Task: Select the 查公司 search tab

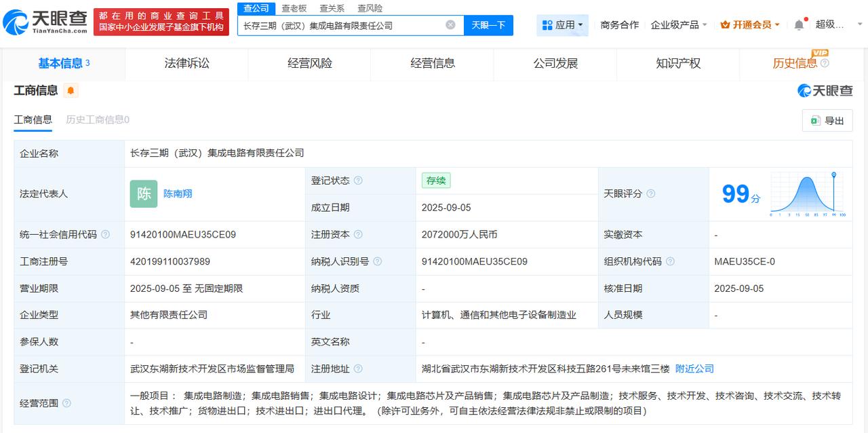Action: pos(256,8)
